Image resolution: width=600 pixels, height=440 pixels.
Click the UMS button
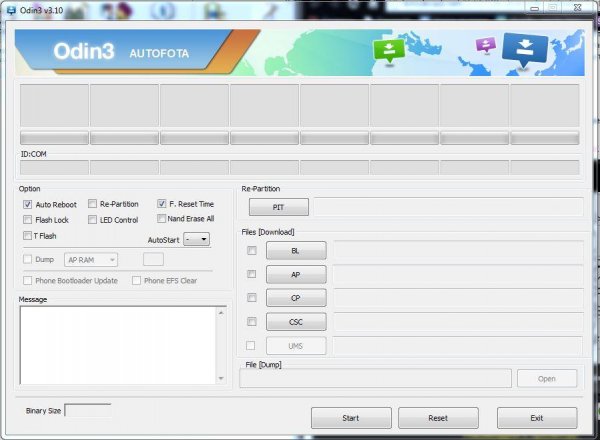pos(296,346)
